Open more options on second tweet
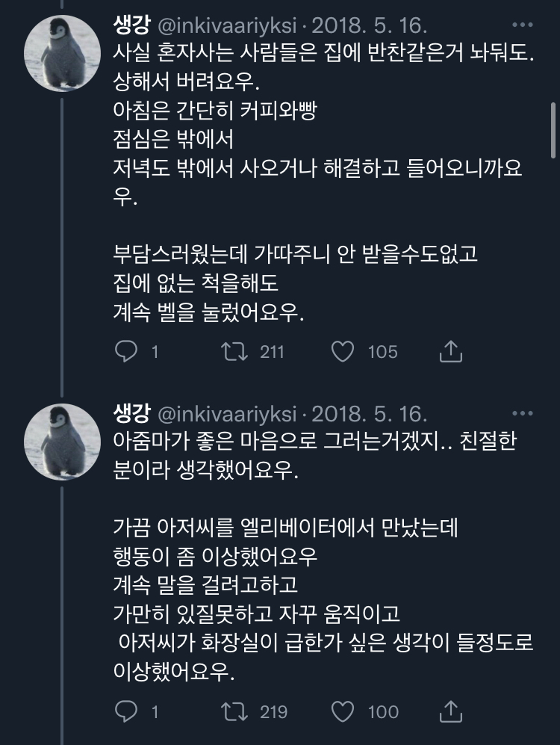The width and height of the screenshot is (560, 745). [522, 412]
